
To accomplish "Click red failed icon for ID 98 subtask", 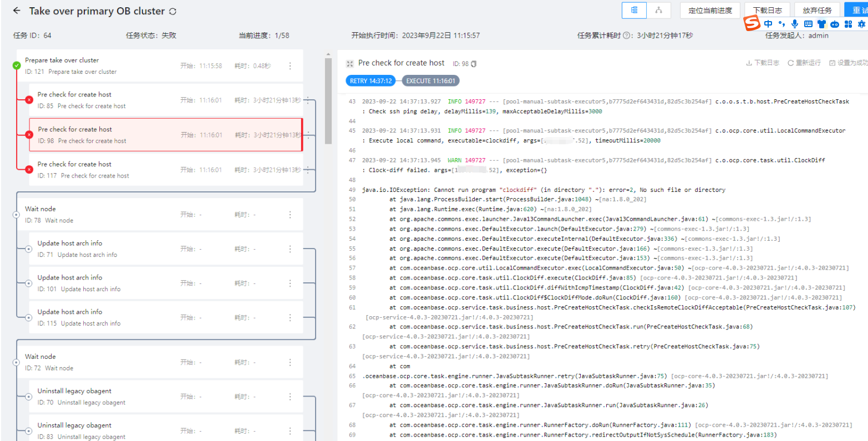I will [x=29, y=135].
